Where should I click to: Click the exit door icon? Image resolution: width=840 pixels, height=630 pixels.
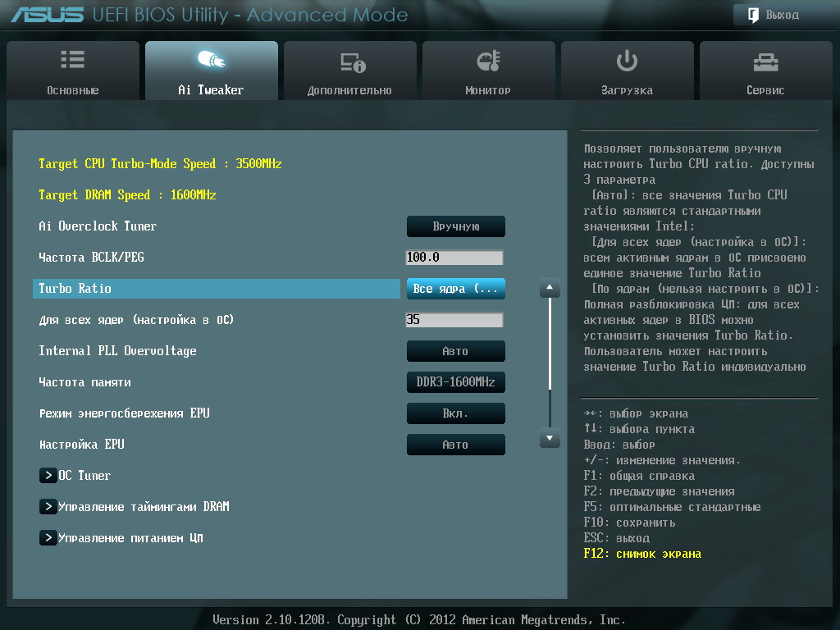tap(753, 15)
